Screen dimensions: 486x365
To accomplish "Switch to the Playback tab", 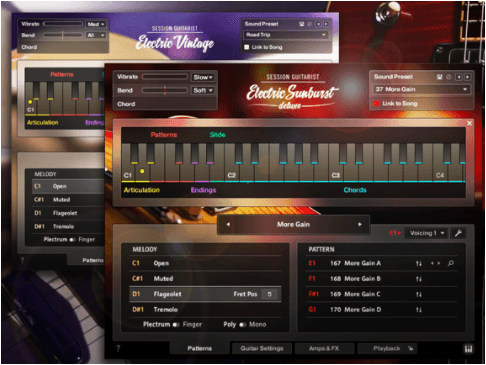I will [x=387, y=349].
